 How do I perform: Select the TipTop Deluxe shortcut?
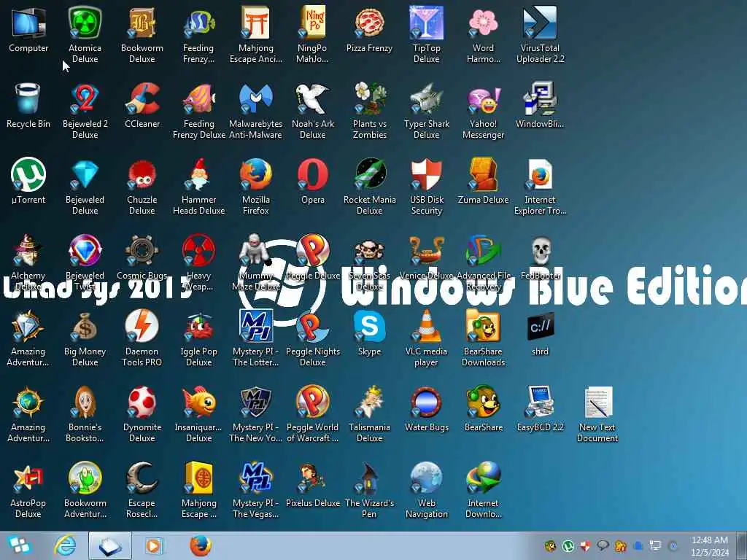click(x=426, y=34)
